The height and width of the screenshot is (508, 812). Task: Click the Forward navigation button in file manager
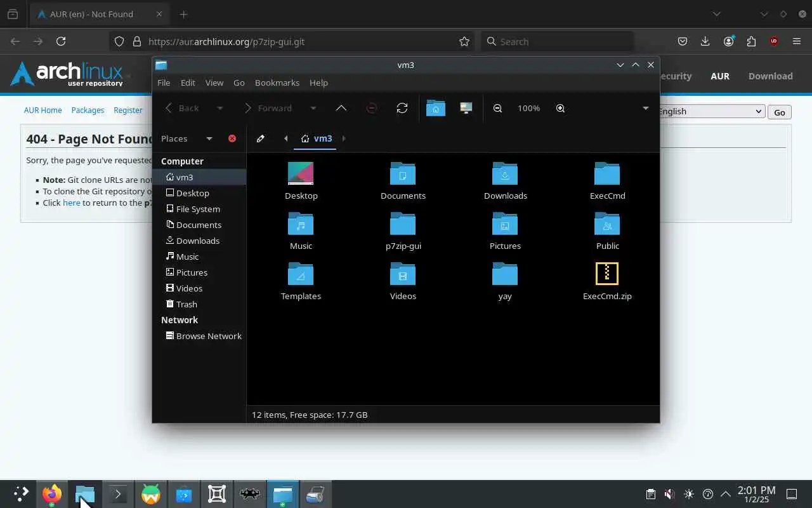pyautogui.click(x=269, y=108)
